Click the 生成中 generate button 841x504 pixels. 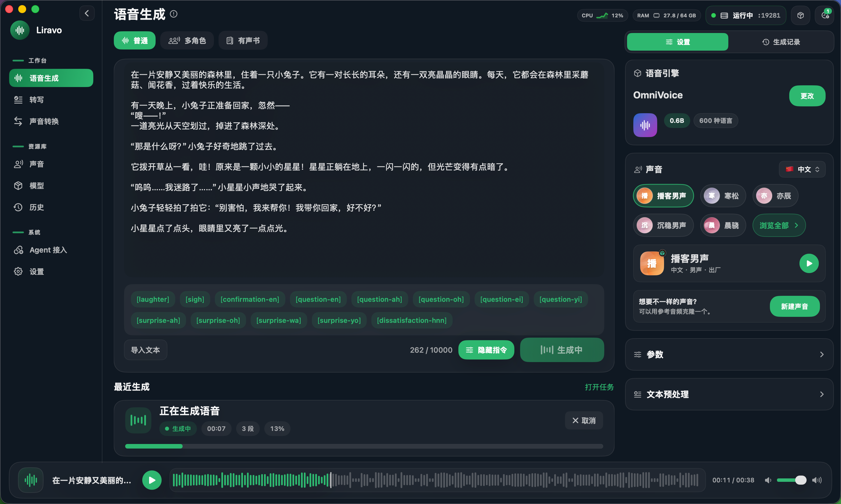pos(562,350)
